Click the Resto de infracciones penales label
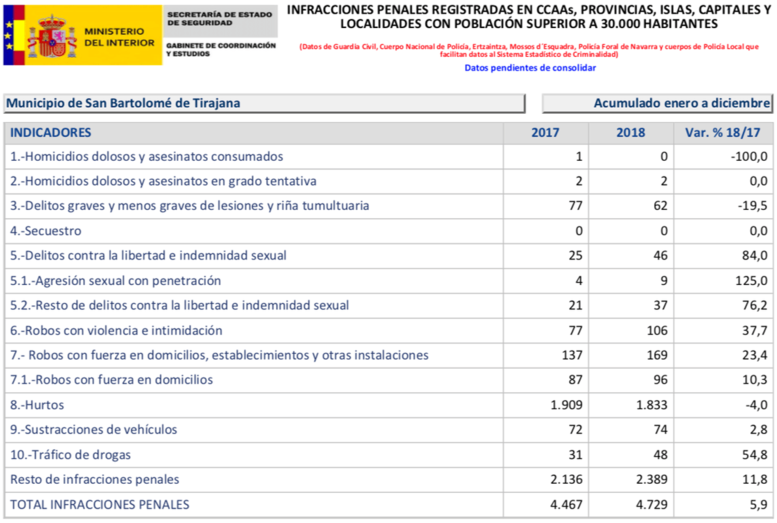 coord(95,480)
